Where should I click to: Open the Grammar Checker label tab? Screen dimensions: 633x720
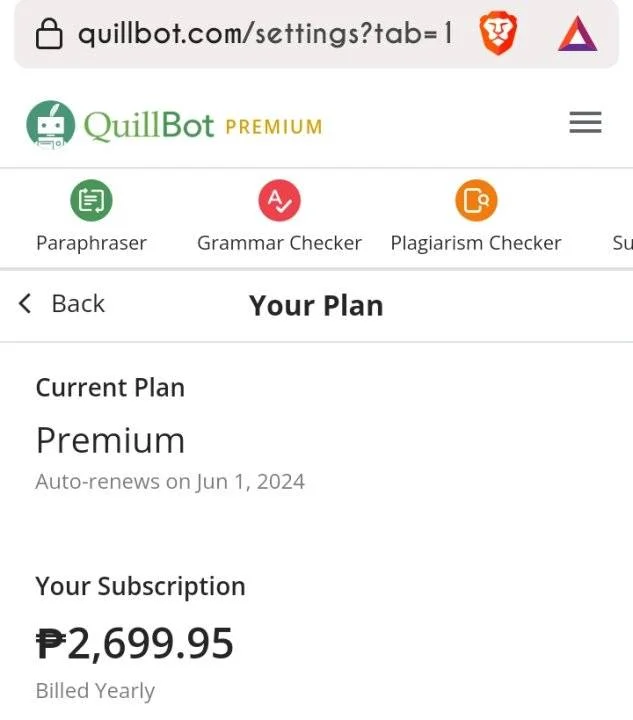tap(280, 243)
